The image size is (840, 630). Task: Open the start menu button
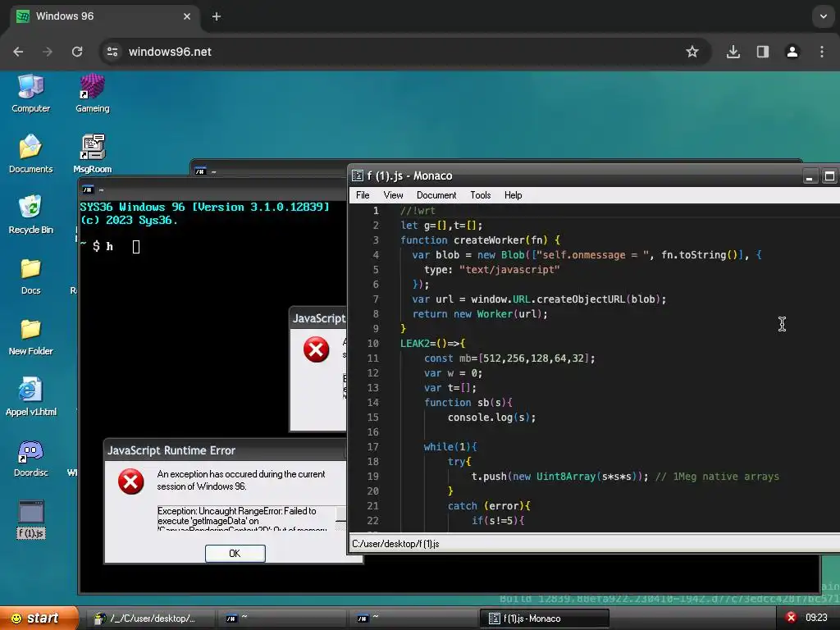click(39, 618)
